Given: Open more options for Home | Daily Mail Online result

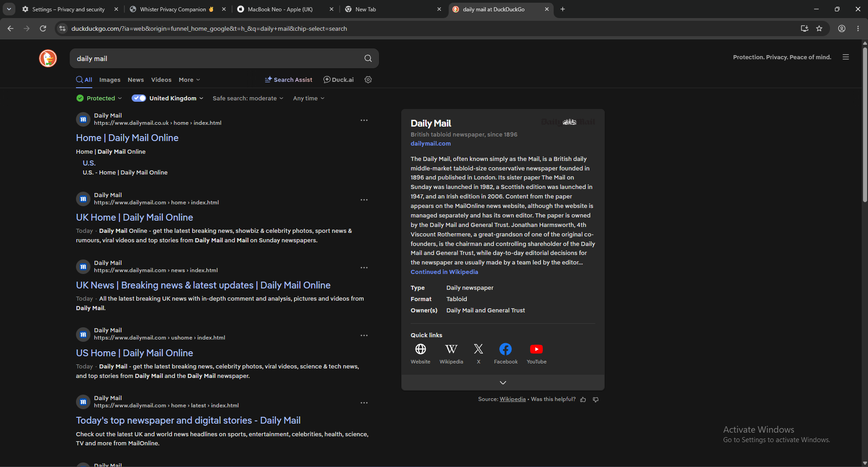Looking at the screenshot, I should 364,120.
